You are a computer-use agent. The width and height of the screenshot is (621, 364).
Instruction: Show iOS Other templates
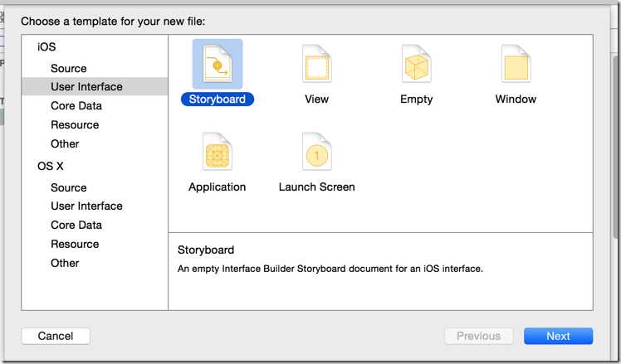click(x=65, y=143)
